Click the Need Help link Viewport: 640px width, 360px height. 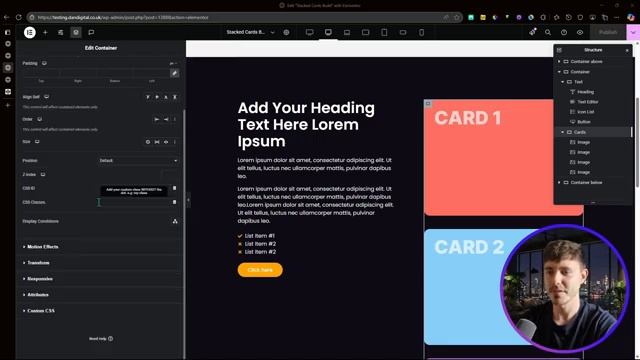(x=101, y=338)
